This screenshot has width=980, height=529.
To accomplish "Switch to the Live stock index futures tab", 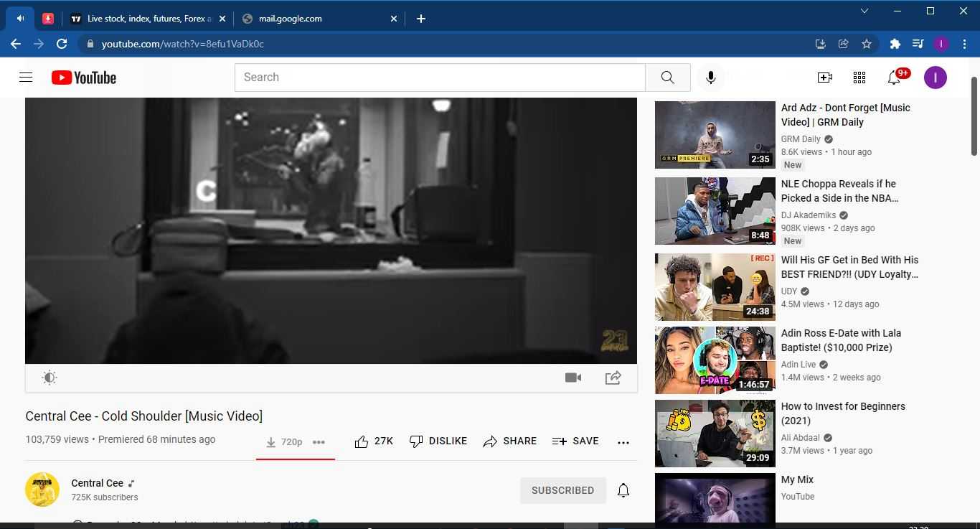I will pos(148,19).
